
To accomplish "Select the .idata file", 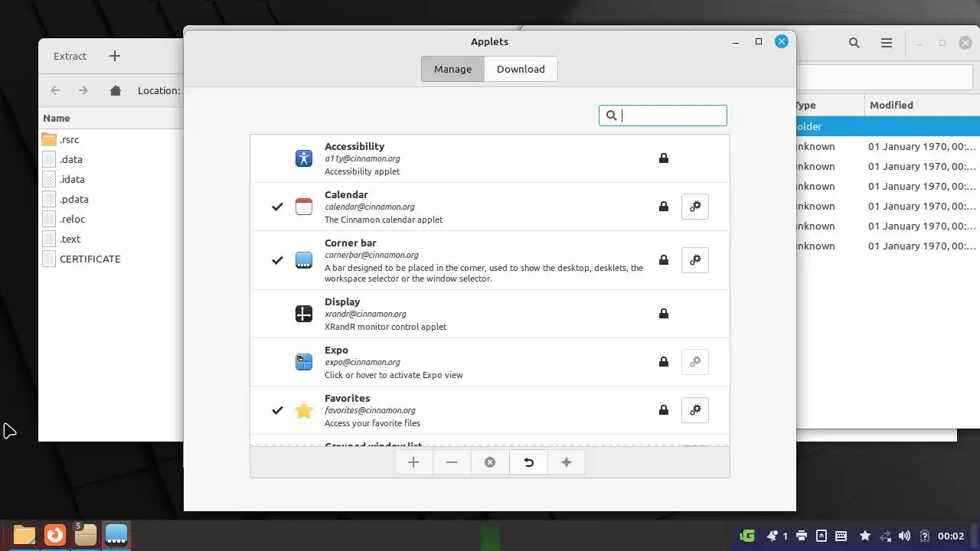I will (x=72, y=179).
